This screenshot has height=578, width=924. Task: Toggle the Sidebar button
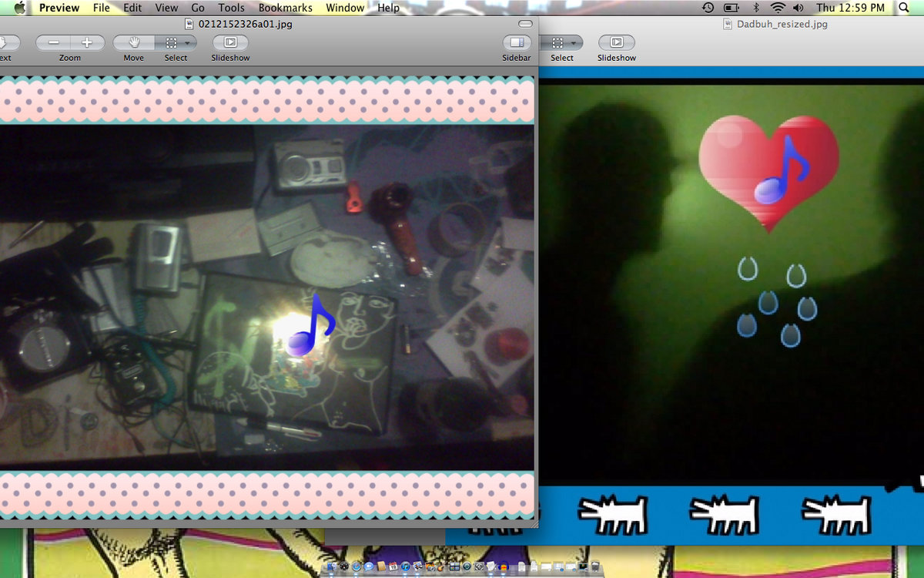[517, 43]
